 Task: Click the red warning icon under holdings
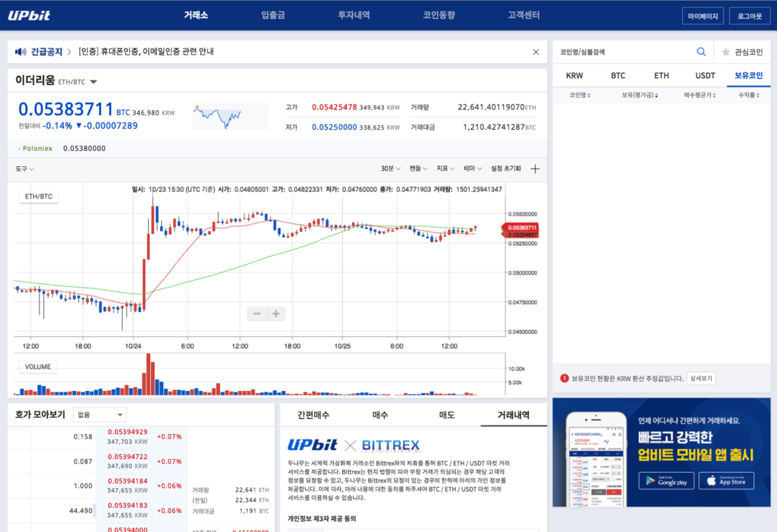pos(564,378)
